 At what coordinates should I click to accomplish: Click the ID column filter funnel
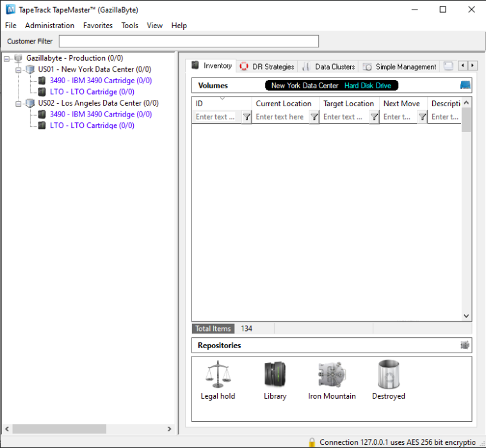247,117
